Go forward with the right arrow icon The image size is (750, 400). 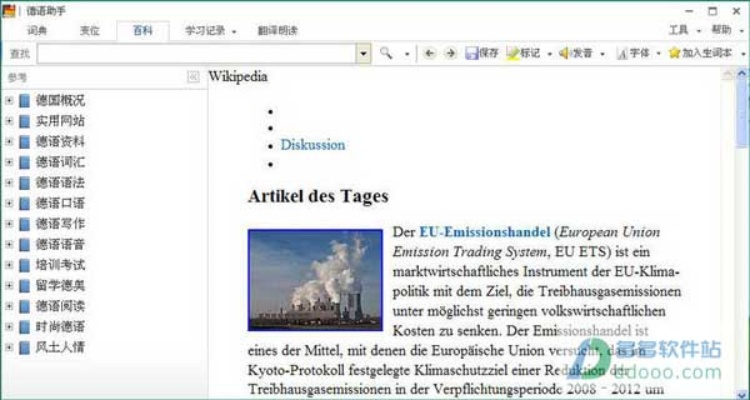450,53
